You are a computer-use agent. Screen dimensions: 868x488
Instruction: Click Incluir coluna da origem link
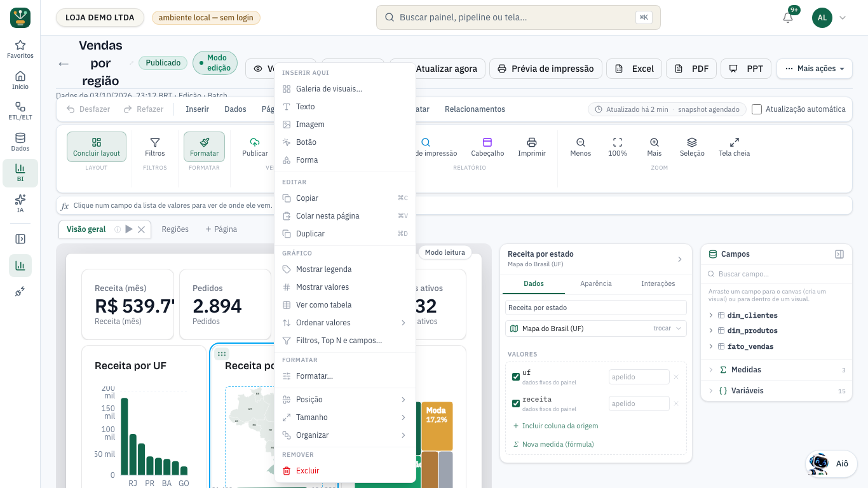click(560, 426)
